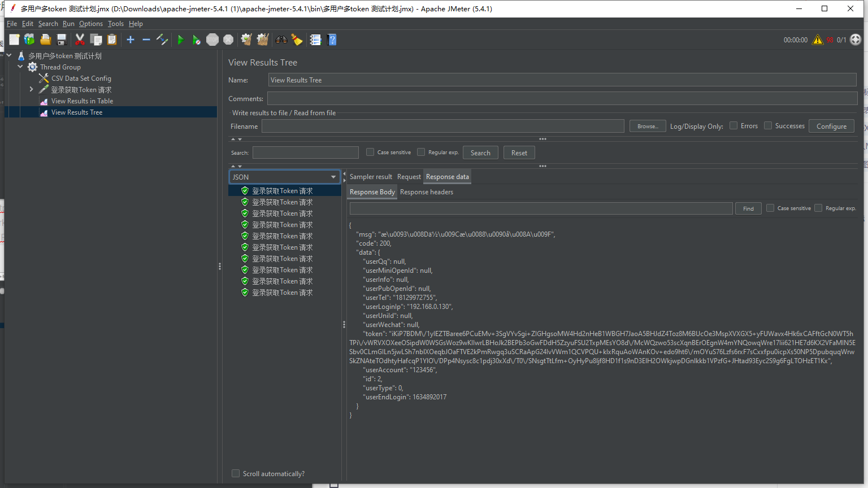Toggle the Successes checkbox
The image size is (868, 488).
point(768,125)
